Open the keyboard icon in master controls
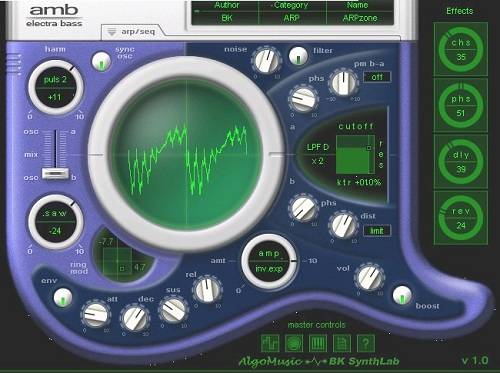 pos(318,343)
